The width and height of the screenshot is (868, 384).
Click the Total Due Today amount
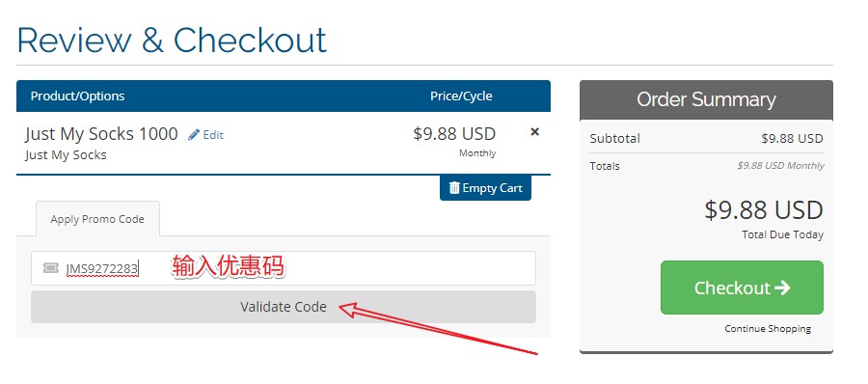764,210
